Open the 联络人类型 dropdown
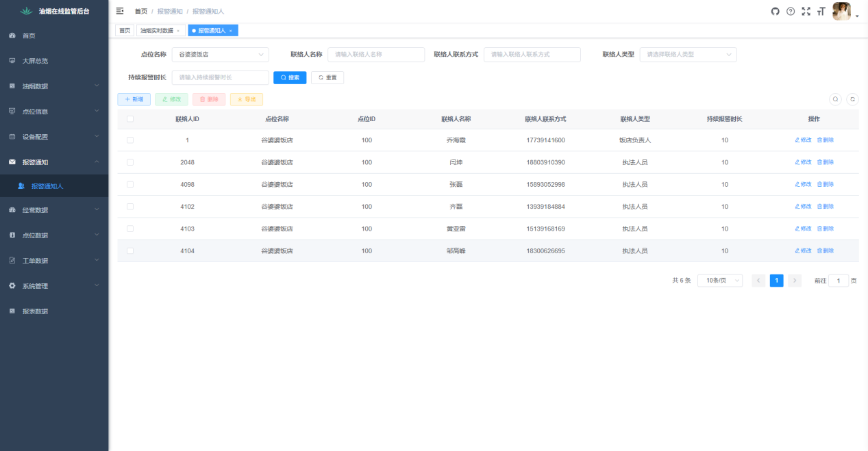 click(x=689, y=55)
